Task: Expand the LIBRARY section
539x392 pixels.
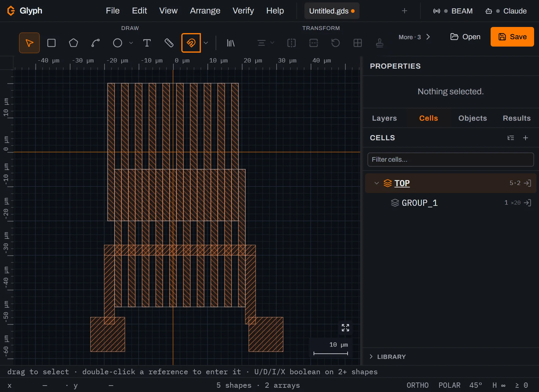Action: pos(388,357)
